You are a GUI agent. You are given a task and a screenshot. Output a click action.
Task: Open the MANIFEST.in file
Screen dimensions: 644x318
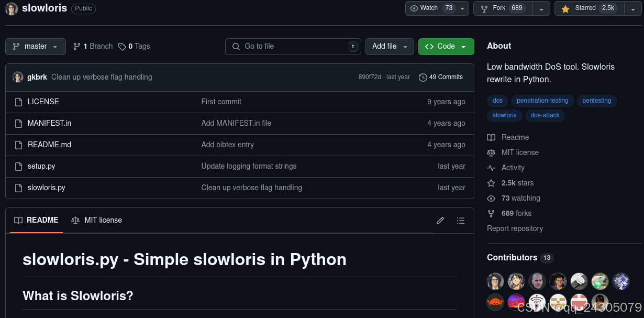[50, 123]
